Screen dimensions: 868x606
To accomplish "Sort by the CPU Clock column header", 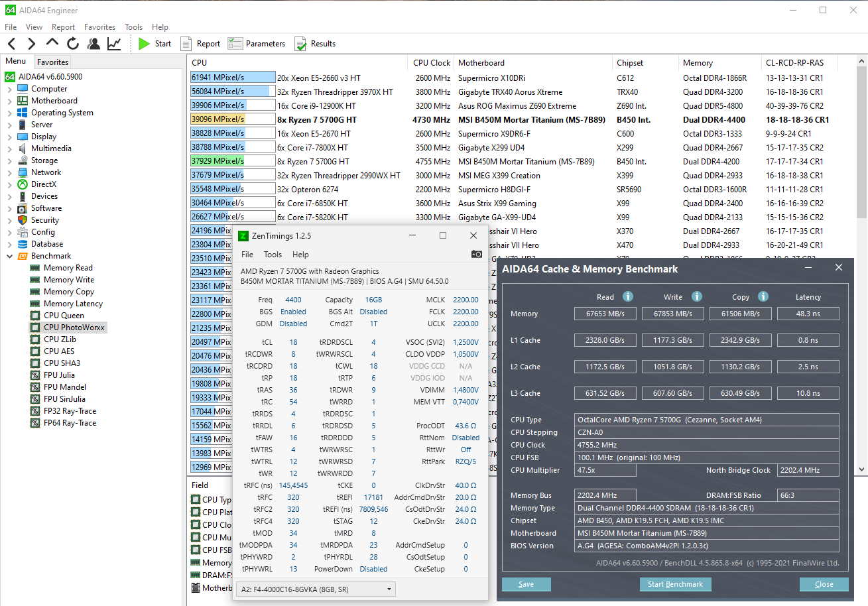I will [432, 63].
